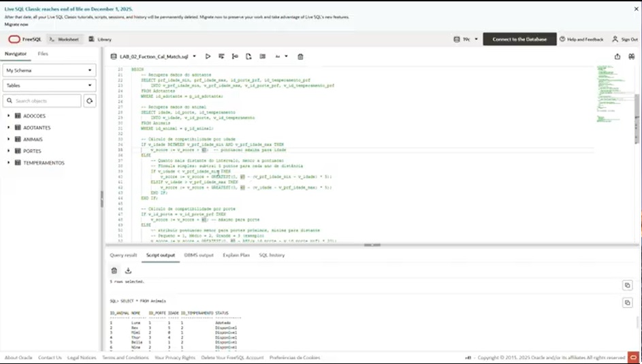The image size is (642, 364).
Task: Click the Search objects field
Action: coord(46,101)
